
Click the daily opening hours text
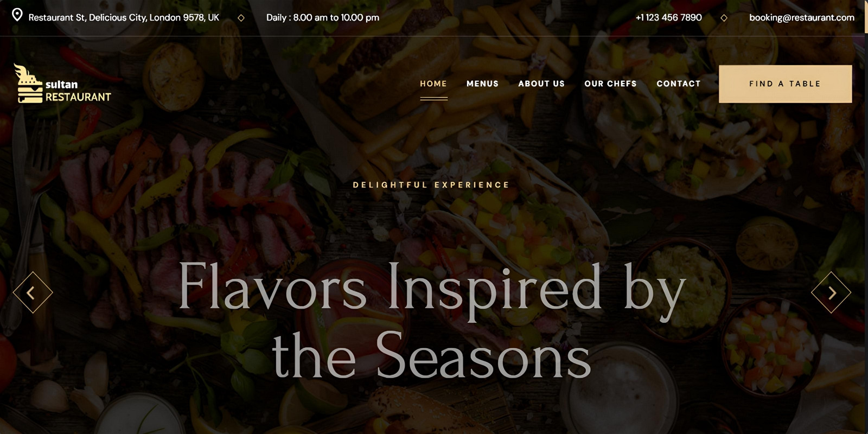pyautogui.click(x=323, y=17)
